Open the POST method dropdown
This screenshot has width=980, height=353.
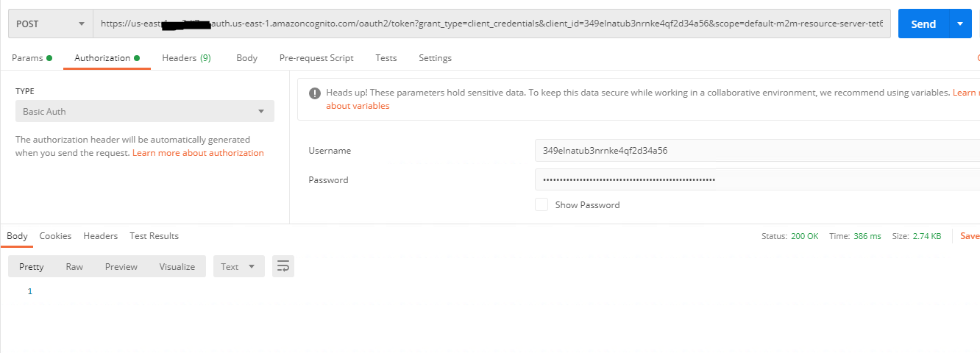(50, 24)
